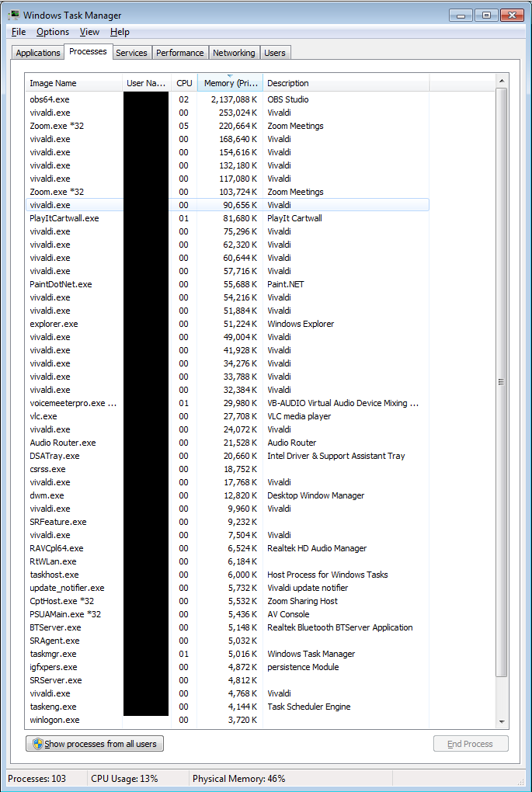Switch to the Users tab
Image resolution: width=532 pixels, height=792 pixels.
275,53
